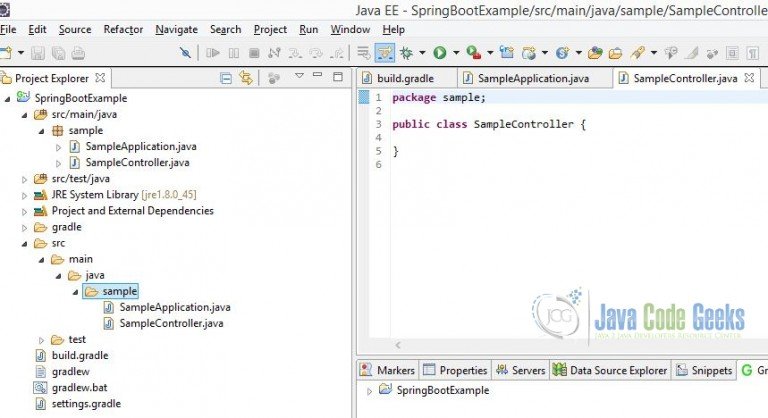The image size is (768, 418).
Task: Click the Step Into icon
Action: pyautogui.click(x=295, y=52)
